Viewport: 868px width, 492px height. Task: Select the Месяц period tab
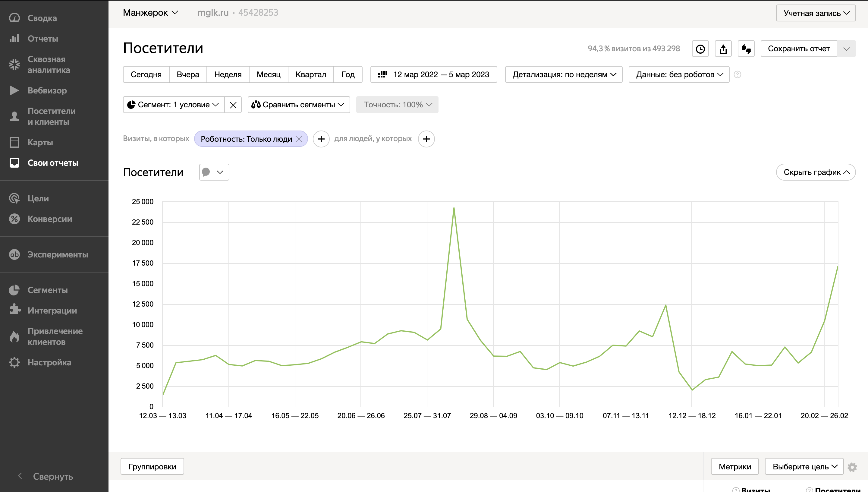coord(268,74)
